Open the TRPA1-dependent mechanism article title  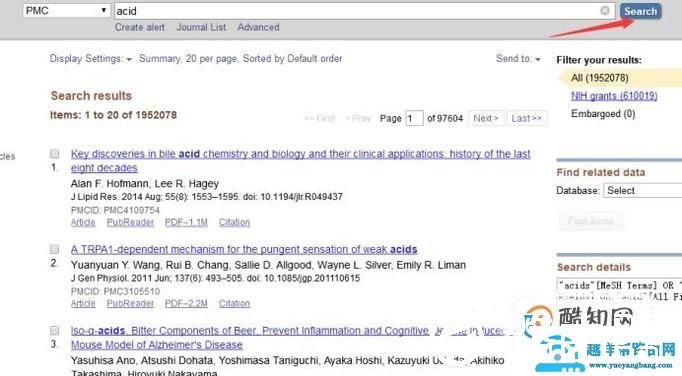pos(244,249)
